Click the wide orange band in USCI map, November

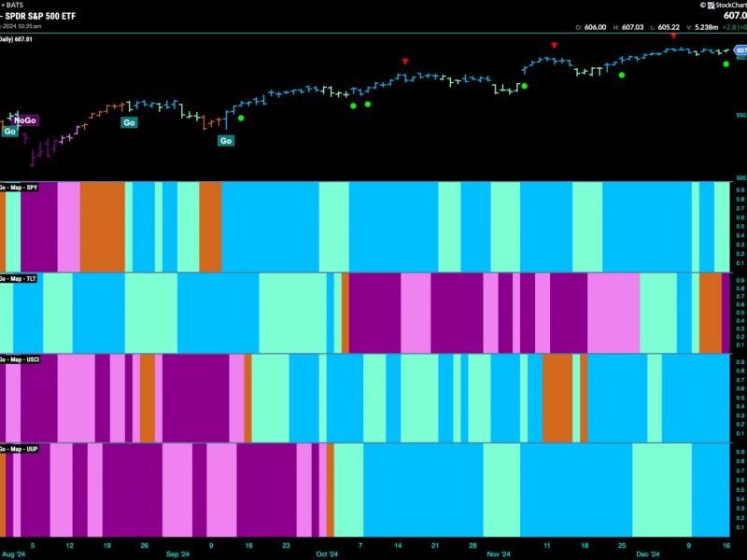point(557,399)
